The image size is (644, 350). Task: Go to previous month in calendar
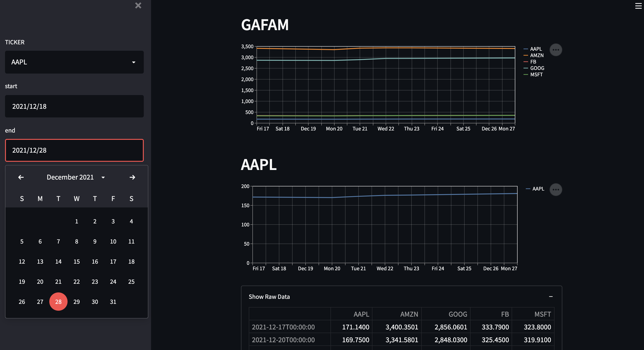(21, 177)
